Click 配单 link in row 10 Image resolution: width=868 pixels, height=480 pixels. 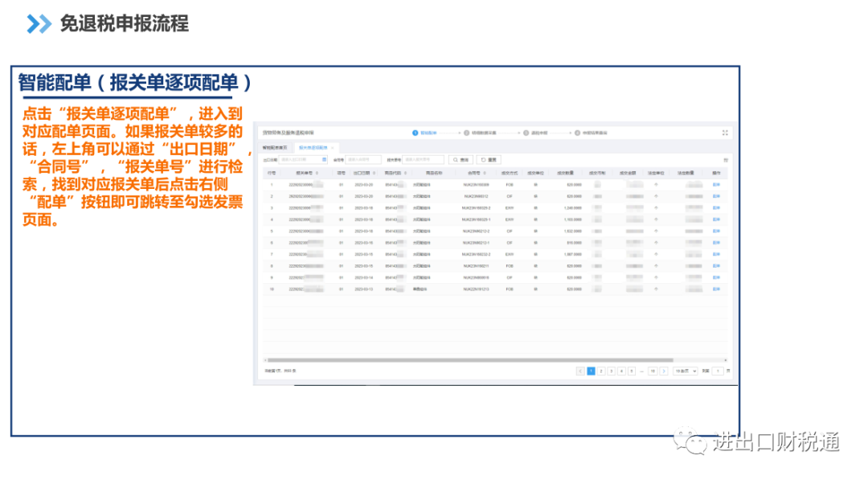[x=716, y=289]
